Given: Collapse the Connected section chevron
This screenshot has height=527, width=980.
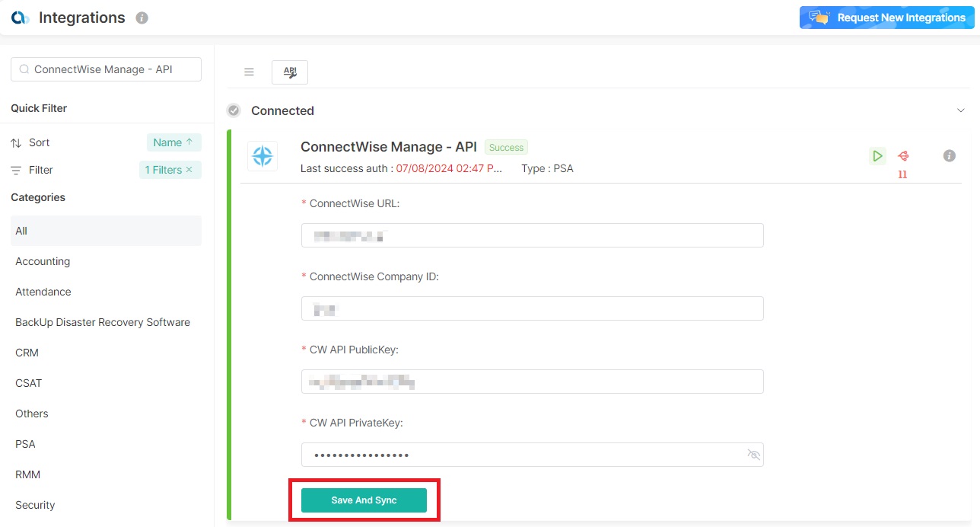Looking at the screenshot, I should click(x=960, y=110).
